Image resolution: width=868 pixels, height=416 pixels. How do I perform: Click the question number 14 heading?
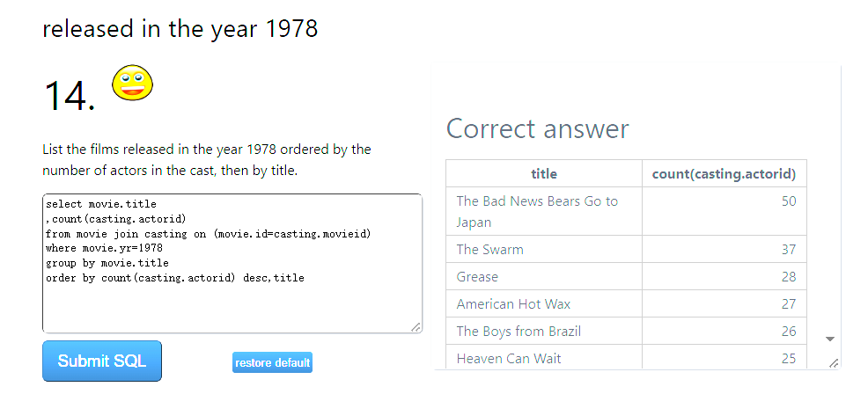coord(70,96)
